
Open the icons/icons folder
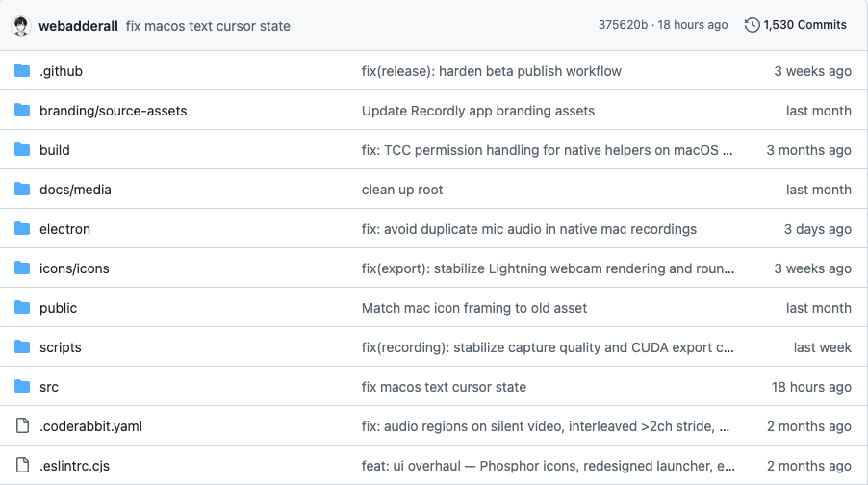74,268
